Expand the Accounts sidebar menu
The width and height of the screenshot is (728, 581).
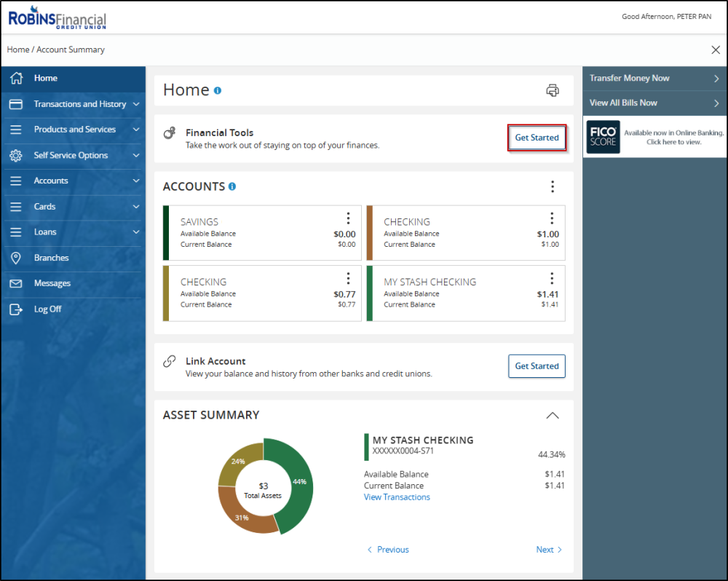(x=73, y=181)
